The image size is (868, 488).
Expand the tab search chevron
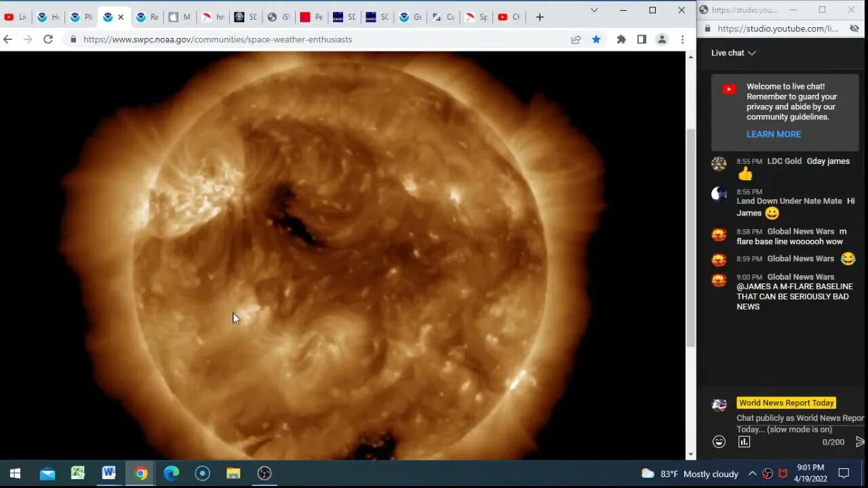594,10
